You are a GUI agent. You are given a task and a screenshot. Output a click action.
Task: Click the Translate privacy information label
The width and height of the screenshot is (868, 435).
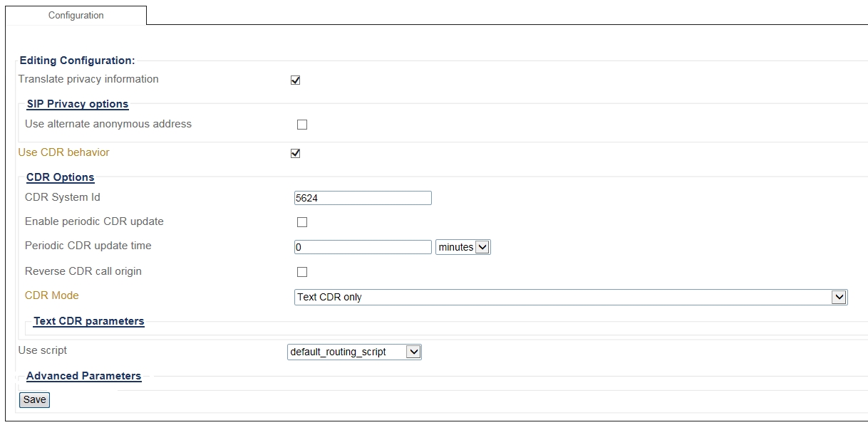[88, 79]
